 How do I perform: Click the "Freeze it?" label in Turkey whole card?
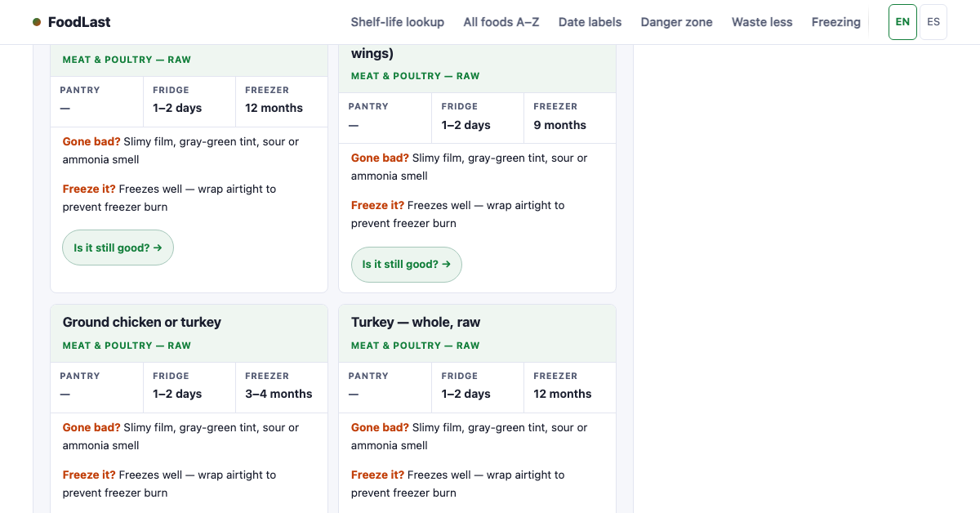coord(378,475)
